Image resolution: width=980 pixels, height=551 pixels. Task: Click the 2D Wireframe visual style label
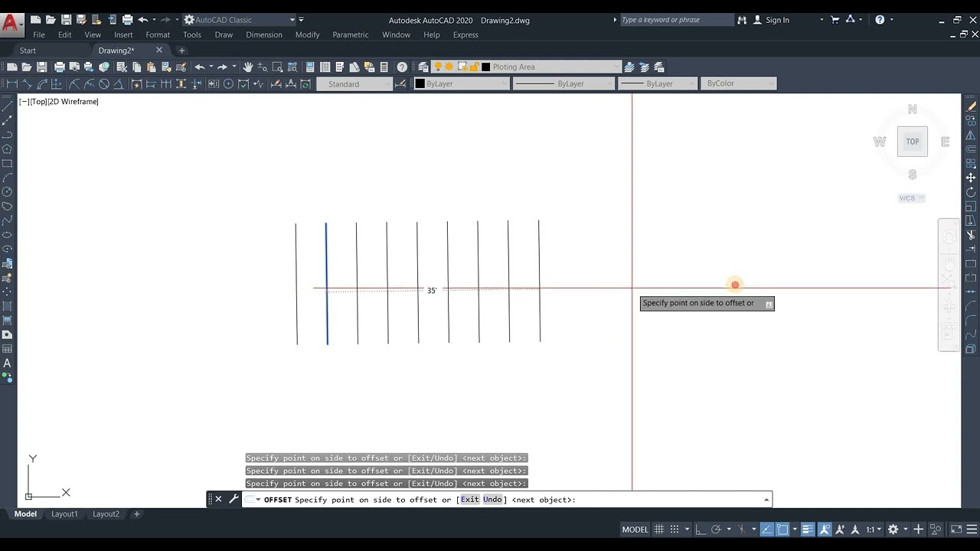73,101
